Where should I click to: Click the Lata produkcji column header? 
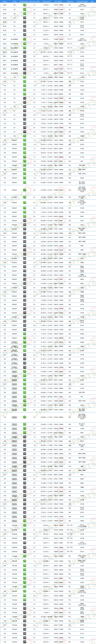[x=47, y=1]
